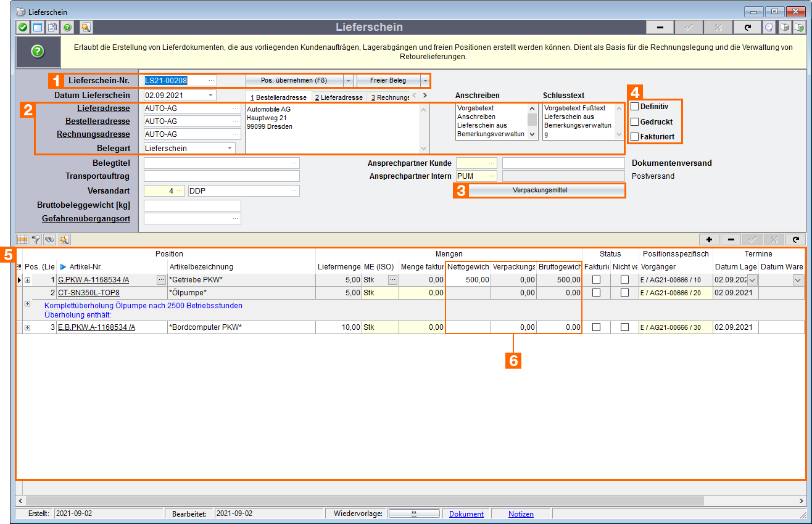This screenshot has width=812, height=524.
Task: Open dropdown arrow next to Freier Beleg
Action: (425, 81)
